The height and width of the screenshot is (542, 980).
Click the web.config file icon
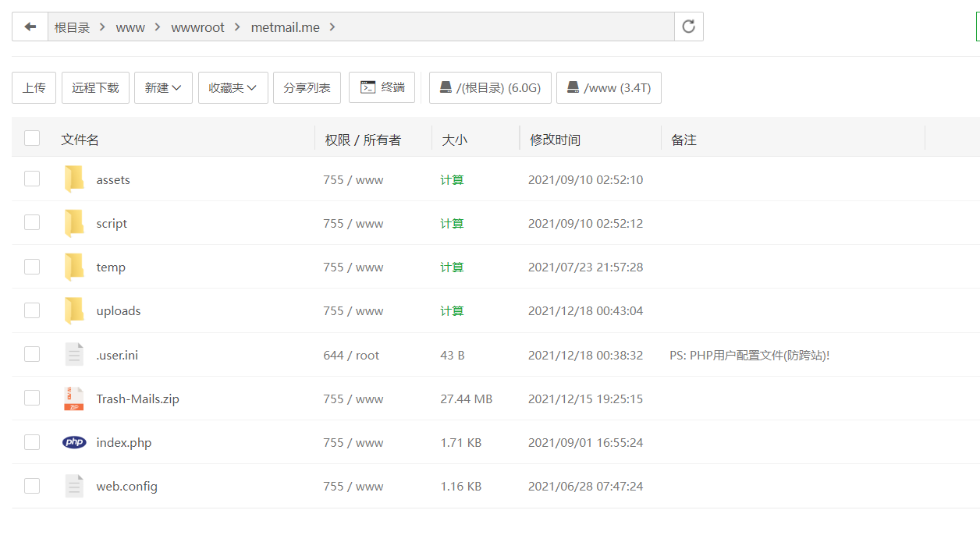74,486
